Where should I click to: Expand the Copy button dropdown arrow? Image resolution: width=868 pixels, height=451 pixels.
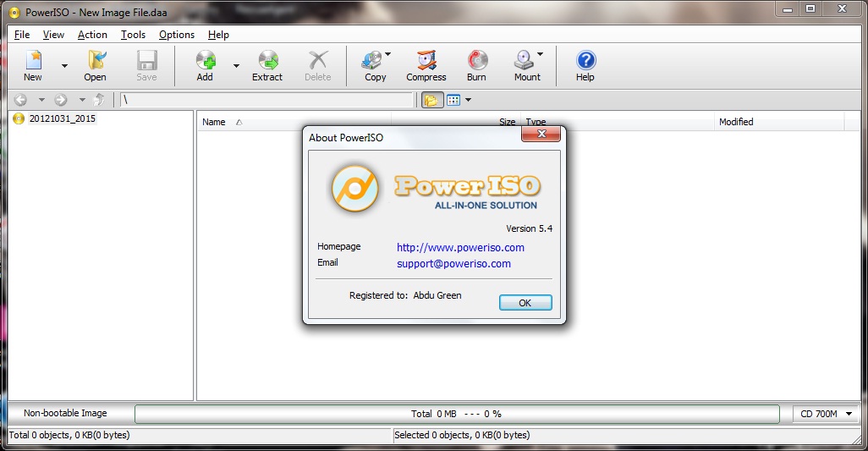point(387,54)
